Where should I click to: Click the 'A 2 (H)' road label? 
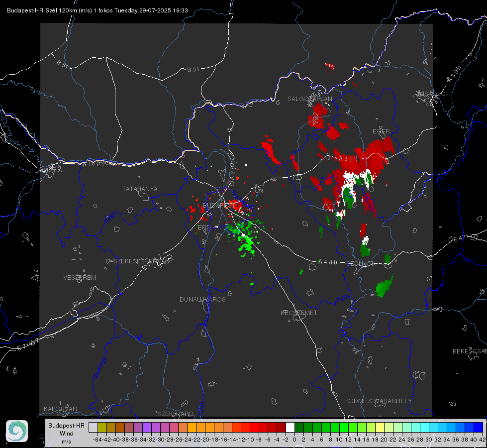pyautogui.click(x=232, y=172)
